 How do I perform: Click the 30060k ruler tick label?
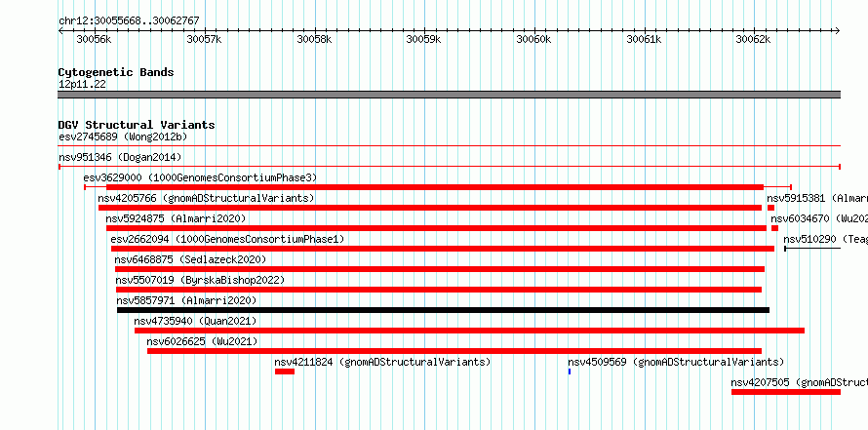point(534,39)
